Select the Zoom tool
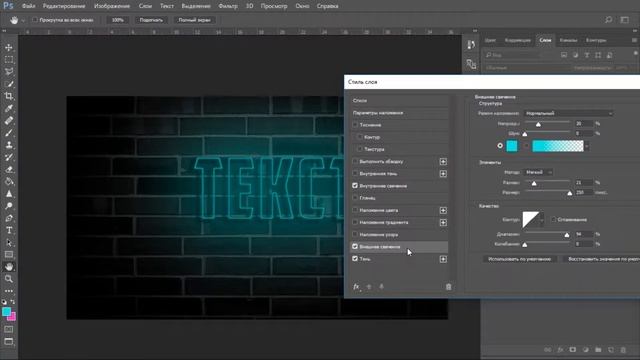Image resolution: width=640 pixels, height=360 pixels. coord(9,279)
